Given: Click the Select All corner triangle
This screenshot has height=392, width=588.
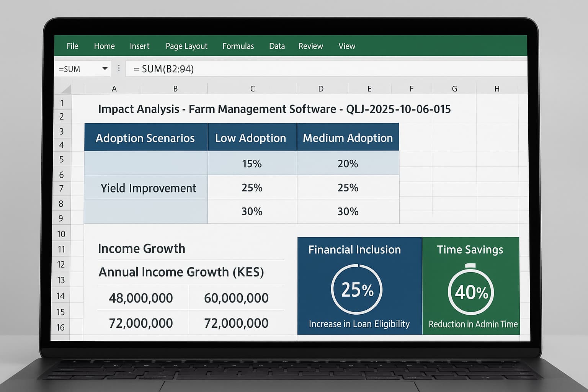Looking at the screenshot, I should coord(66,89).
